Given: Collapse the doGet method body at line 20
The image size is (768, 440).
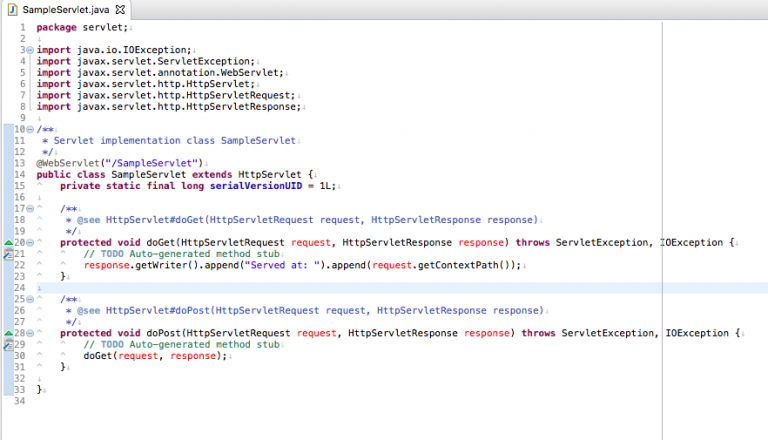Looking at the screenshot, I should point(30,242).
